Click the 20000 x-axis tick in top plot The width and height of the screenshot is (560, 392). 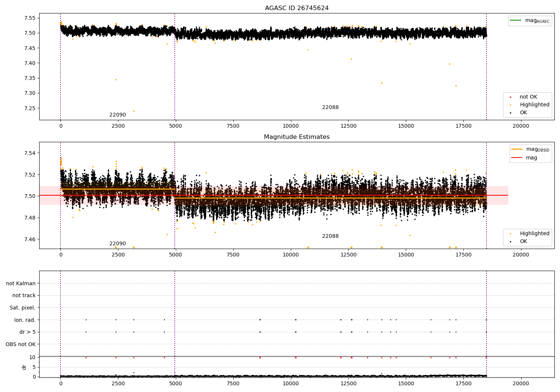coord(521,126)
